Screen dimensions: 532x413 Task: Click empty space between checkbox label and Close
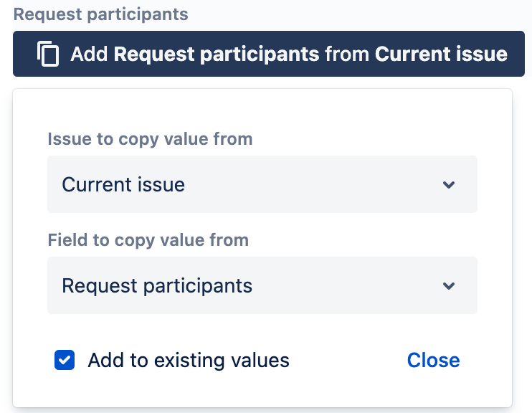(348, 360)
